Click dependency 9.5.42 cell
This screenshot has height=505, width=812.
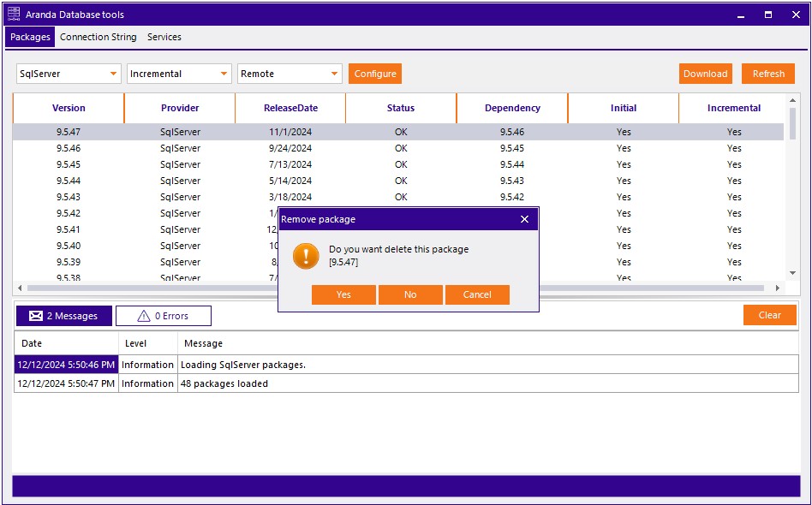pyautogui.click(x=512, y=197)
